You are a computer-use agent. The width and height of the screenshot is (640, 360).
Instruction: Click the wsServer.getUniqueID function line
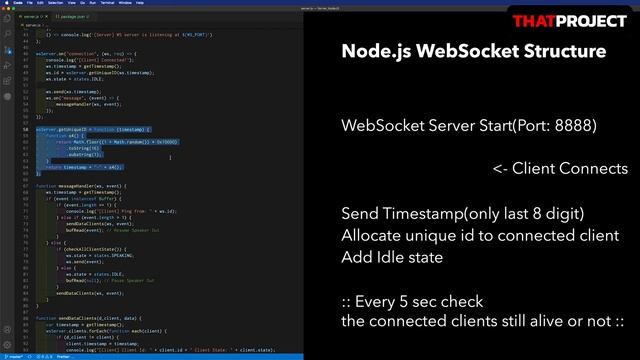(93, 129)
